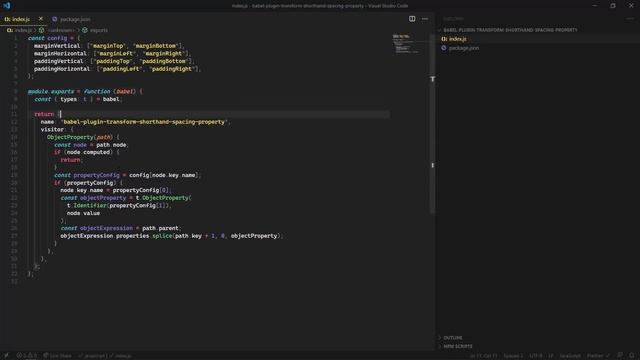Click 'ObjectProperty(path)' visitor method name
The height and width of the screenshot is (360, 640).
[x=79, y=137]
